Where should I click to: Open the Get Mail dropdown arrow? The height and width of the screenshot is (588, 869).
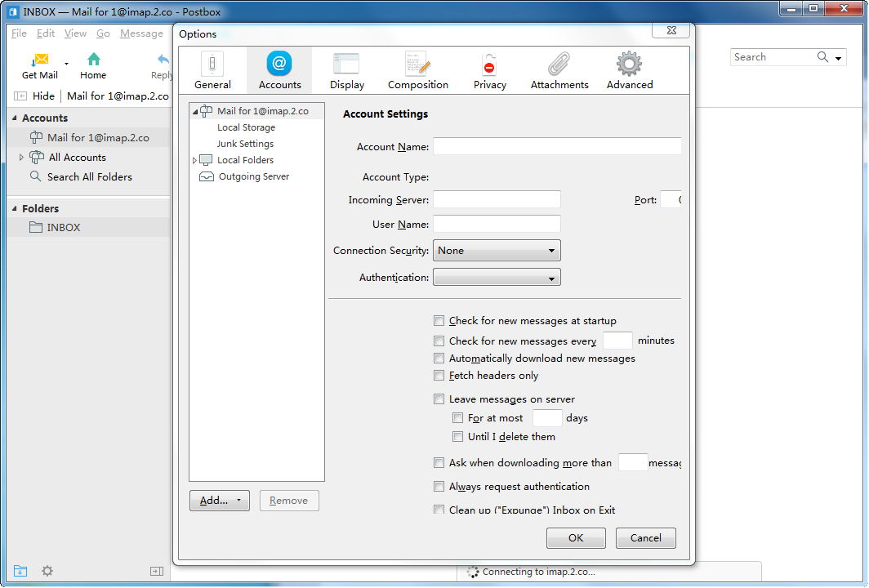click(66, 64)
